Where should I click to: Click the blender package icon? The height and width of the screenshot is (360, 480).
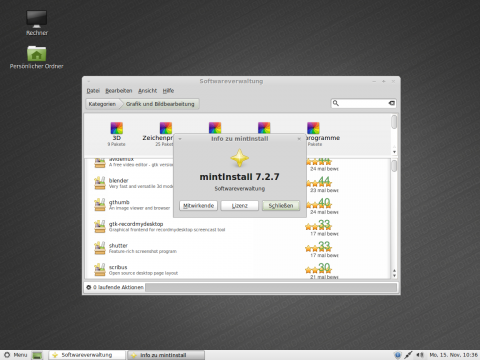(100, 183)
